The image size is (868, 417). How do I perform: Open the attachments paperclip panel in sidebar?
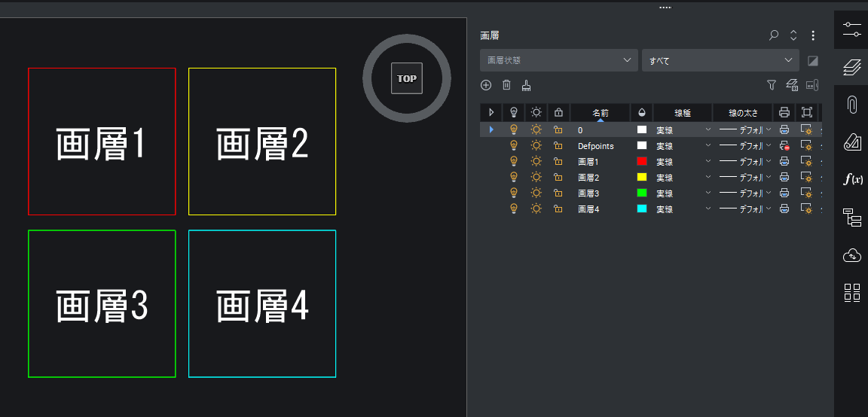tap(851, 105)
